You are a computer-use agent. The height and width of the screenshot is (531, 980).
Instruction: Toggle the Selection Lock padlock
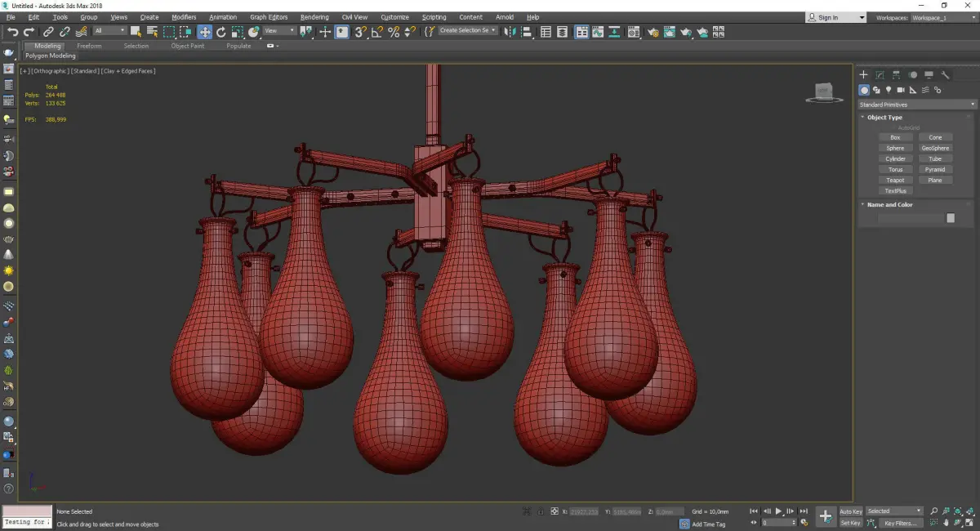click(x=541, y=511)
